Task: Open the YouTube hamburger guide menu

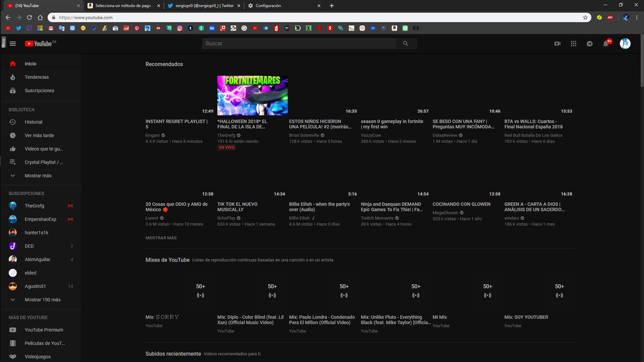Action: [x=13, y=43]
